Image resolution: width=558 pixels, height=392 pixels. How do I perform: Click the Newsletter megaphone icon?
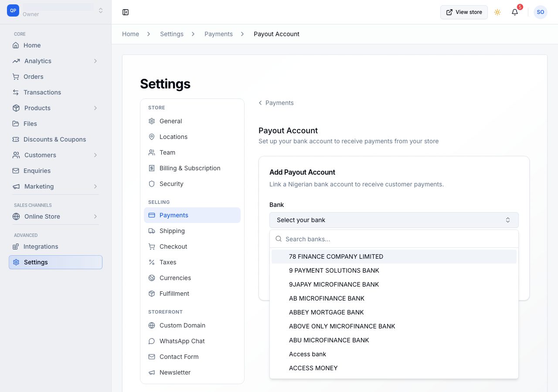coord(152,372)
